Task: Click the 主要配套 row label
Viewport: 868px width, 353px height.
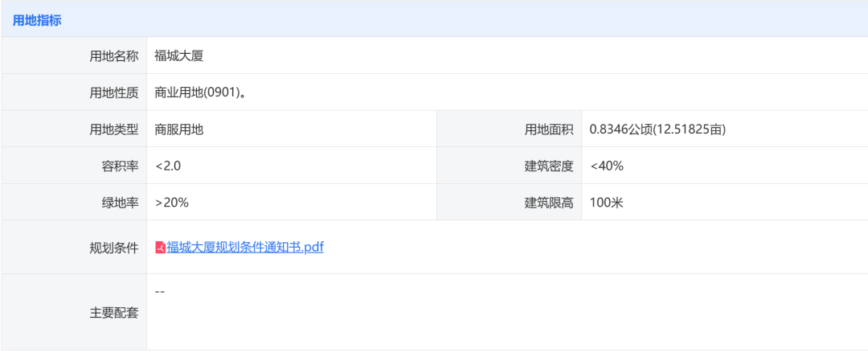Action: click(114, 313)
